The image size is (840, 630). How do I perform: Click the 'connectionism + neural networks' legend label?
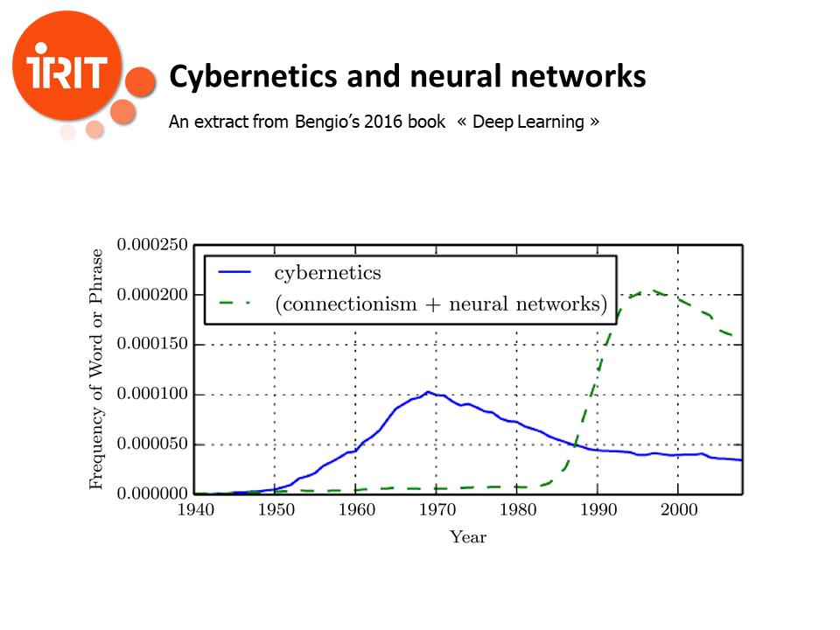tap(440, 304)
